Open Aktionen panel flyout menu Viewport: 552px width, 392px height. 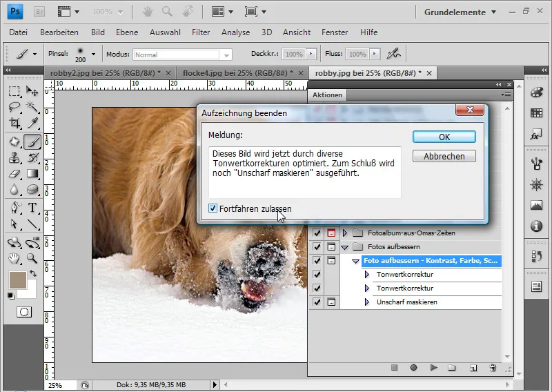(x=506, y=95)
